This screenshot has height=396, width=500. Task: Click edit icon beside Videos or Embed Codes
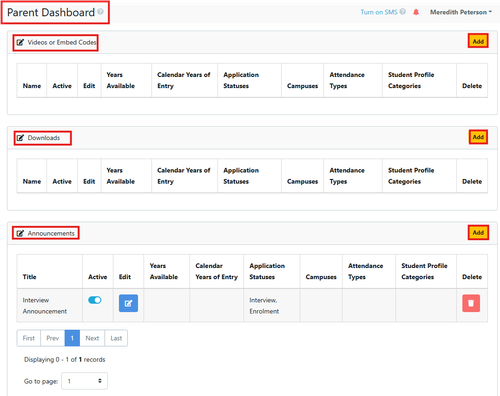(20, 42)
